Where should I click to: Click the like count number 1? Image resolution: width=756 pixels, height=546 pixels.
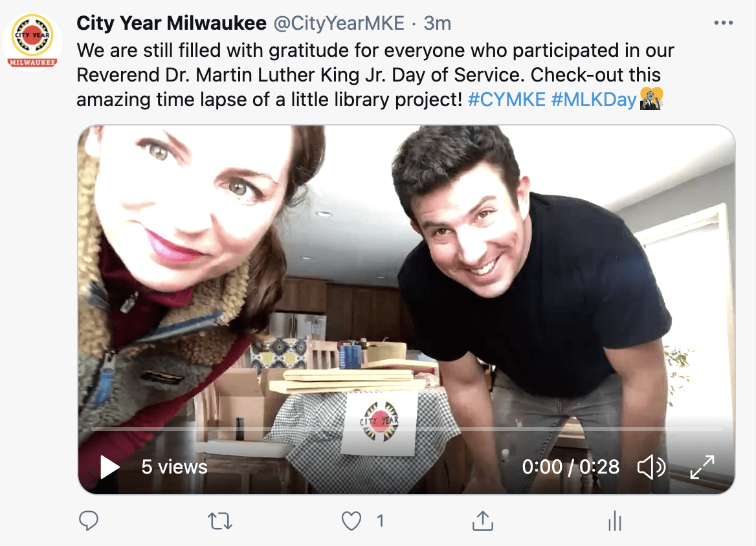[x=381, y=521]
